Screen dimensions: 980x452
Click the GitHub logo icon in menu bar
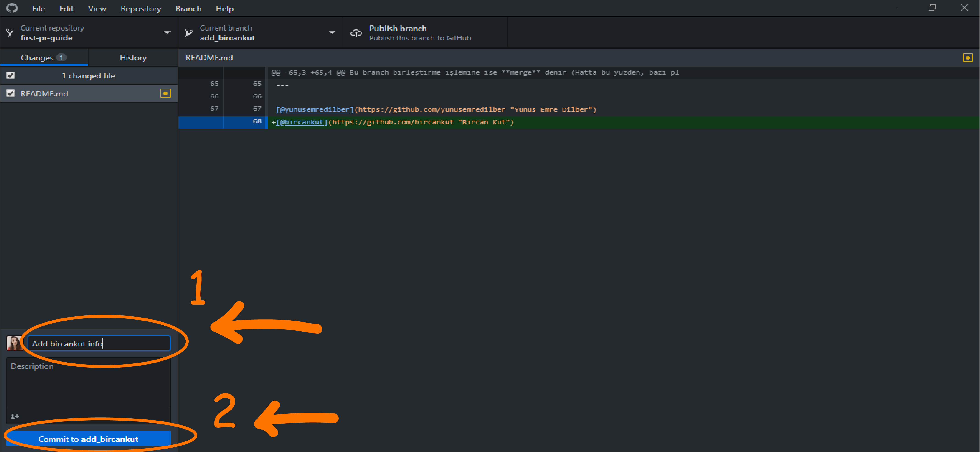click(x=12, y=8)
